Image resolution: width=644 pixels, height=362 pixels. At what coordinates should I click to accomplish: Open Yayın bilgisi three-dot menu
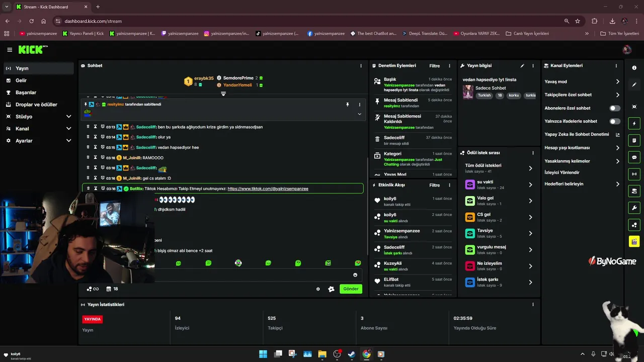pos(533,66)
